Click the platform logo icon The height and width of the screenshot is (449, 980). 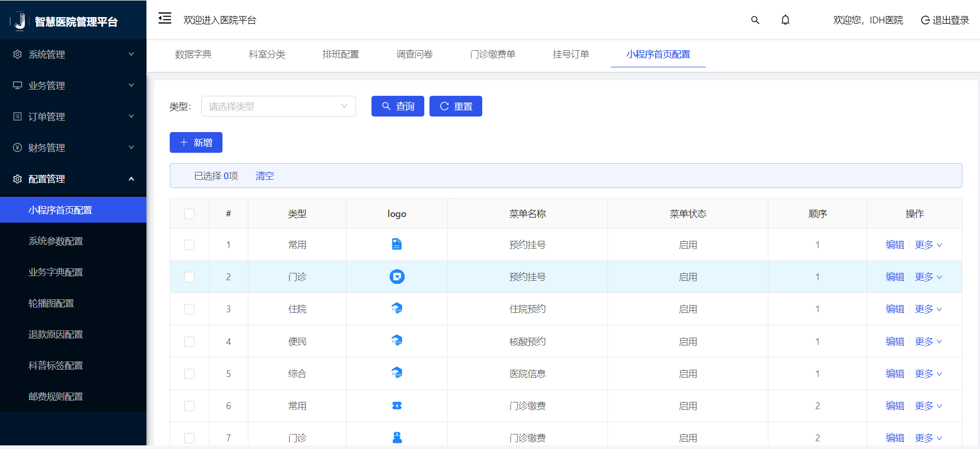click(20, 21)
